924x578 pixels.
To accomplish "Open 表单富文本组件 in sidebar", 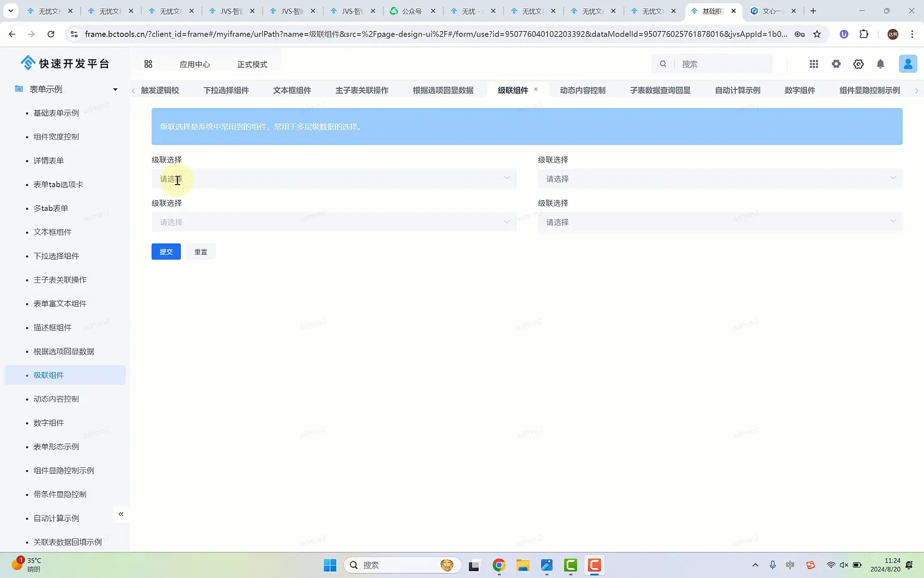I will [x=60, y=303].
